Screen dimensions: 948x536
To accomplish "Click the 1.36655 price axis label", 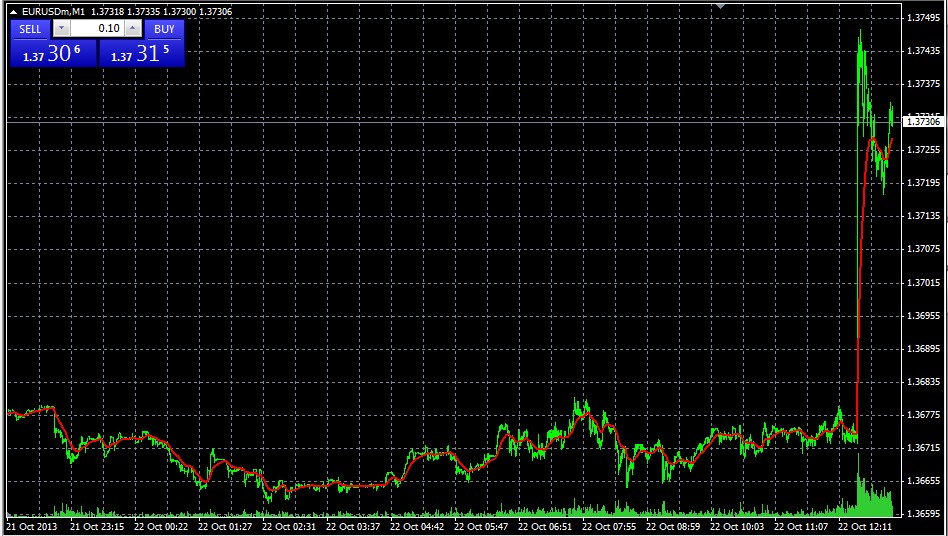I will click(923, 482).
